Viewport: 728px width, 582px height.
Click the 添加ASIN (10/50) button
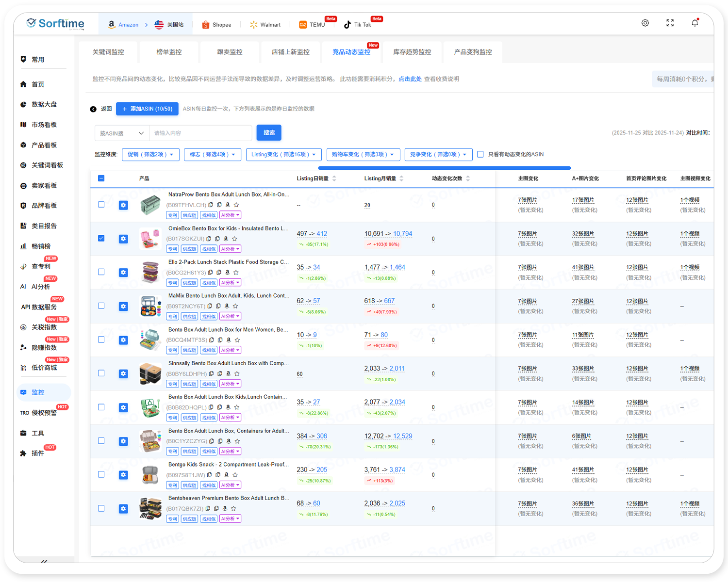(x=147, y=109)
